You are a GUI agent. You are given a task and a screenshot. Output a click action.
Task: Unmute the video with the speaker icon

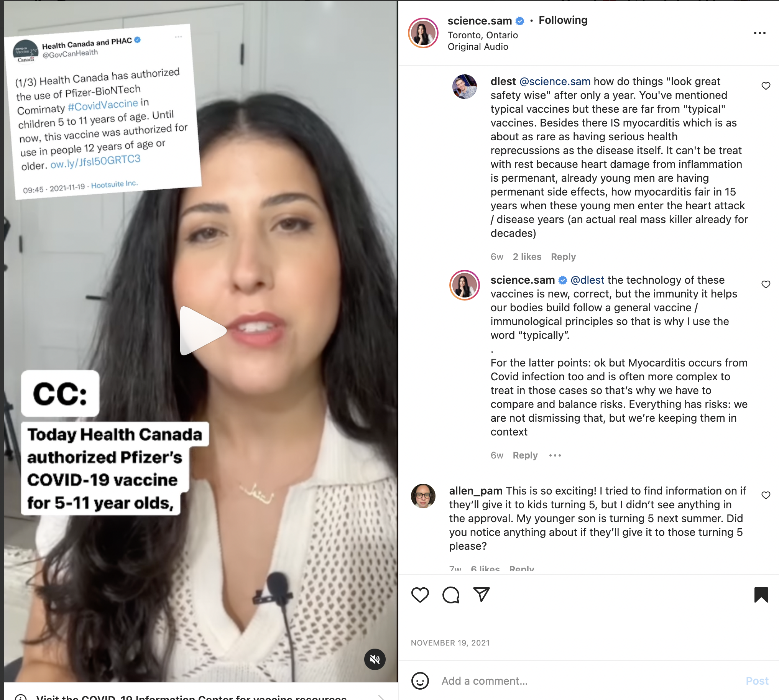tap(375, 659)
